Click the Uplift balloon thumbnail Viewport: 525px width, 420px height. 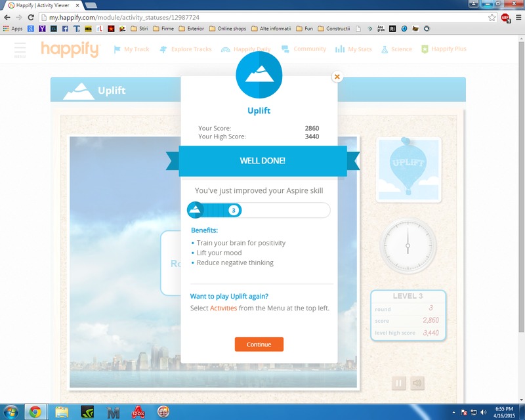(x=408, y=170)
